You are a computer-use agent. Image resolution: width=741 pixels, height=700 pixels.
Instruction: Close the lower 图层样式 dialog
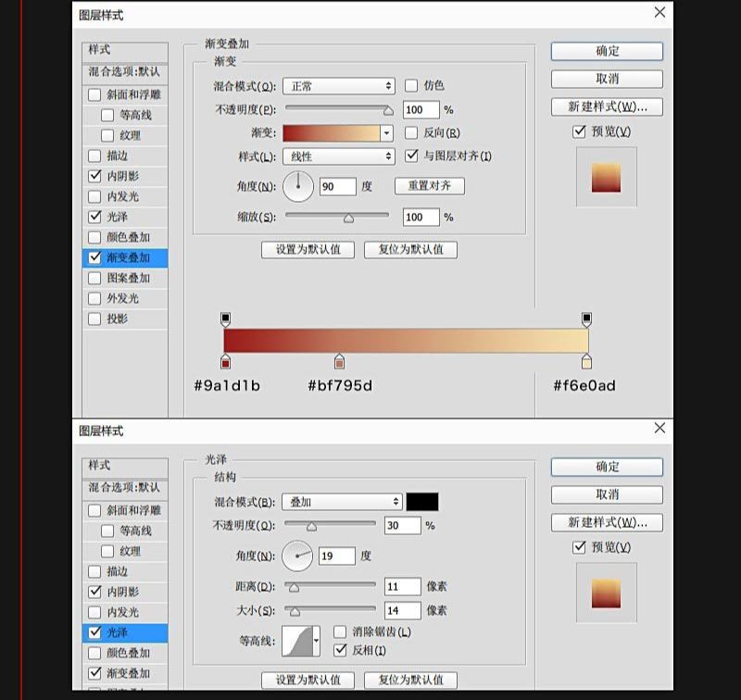[659, 428]
